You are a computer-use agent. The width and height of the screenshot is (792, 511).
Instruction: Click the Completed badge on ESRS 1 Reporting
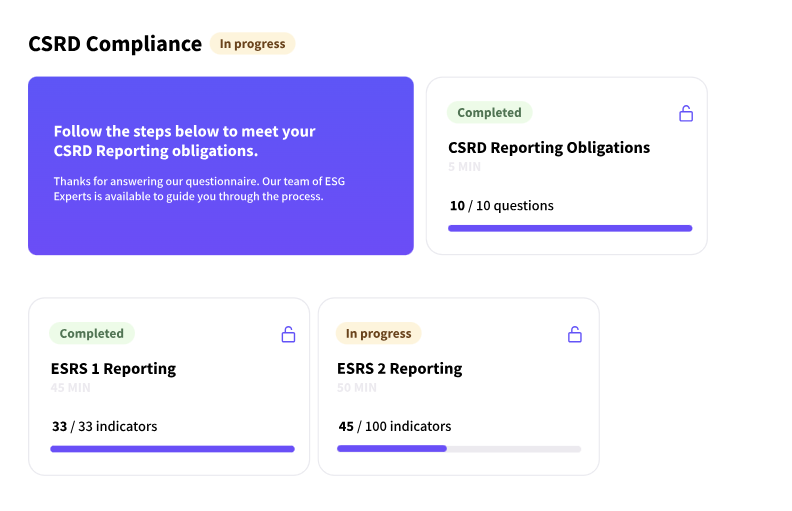point(92,333)
